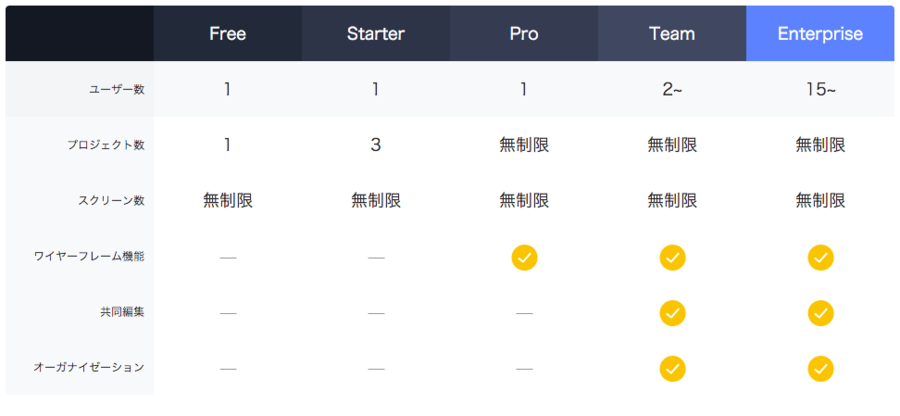Select the Pro plan column header
Viewport: 900px width, 416px height.
tap(524, 33)
